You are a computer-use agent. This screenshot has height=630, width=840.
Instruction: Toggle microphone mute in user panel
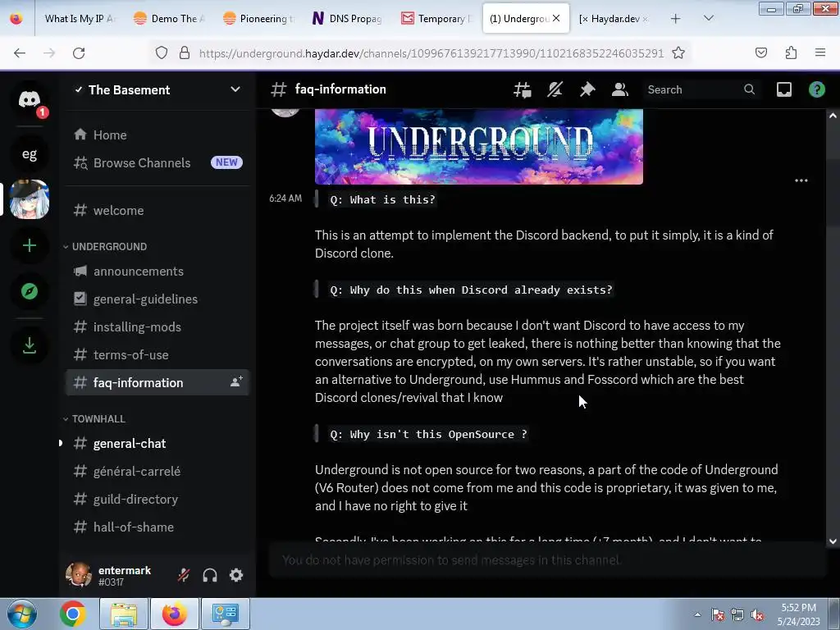[184, 575]
